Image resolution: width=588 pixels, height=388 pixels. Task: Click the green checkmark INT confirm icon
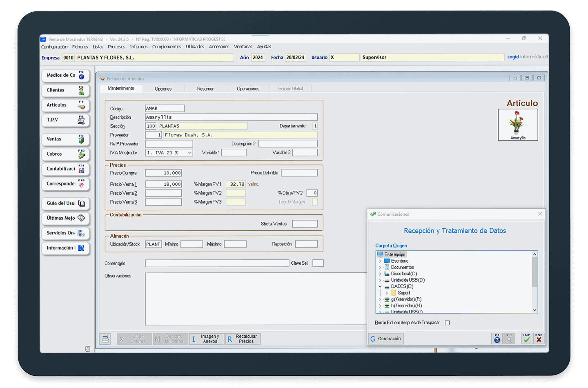pos(526,339)
